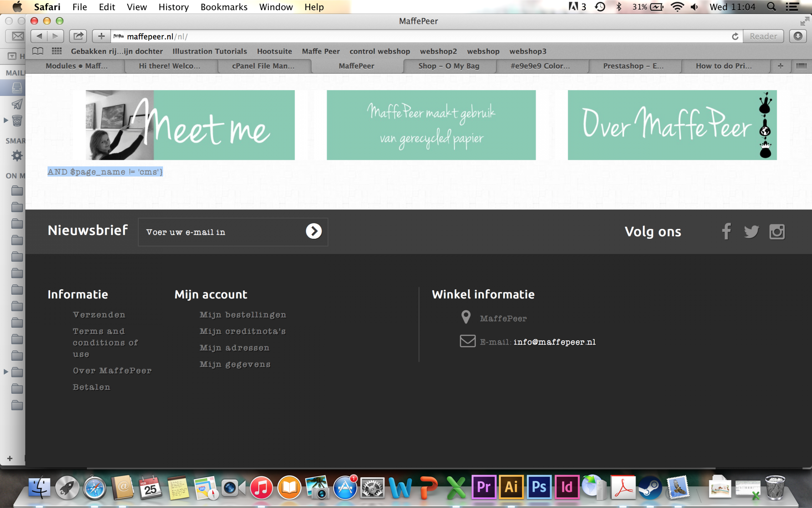This screenshot has width=812, height=508.
Task: Toggle the Show All Tabs button
Action: click(801, 66)
